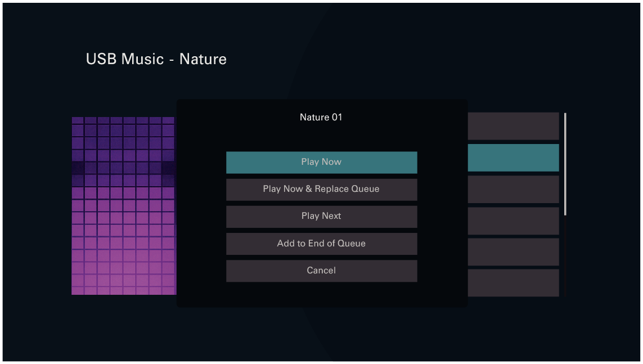Screen dimensions: 643x364
Task: Add Nature 01 to end of queue
Action: click(x=321, y=244)
